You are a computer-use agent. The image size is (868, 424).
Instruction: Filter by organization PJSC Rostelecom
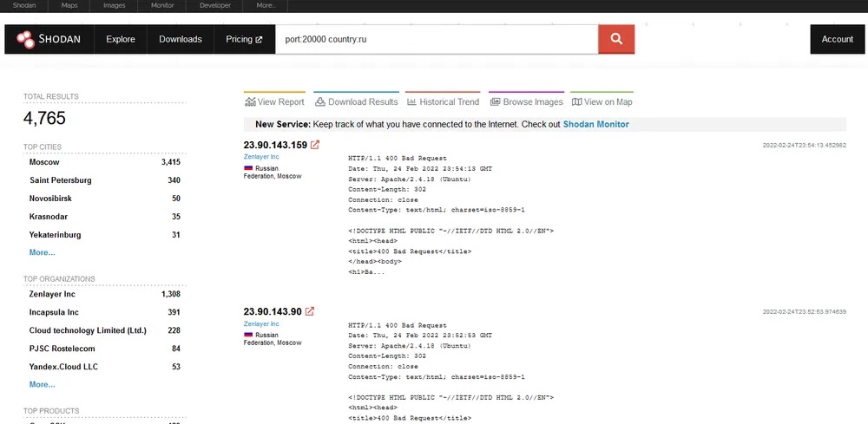pyautogui.click(x=62, y=349)
